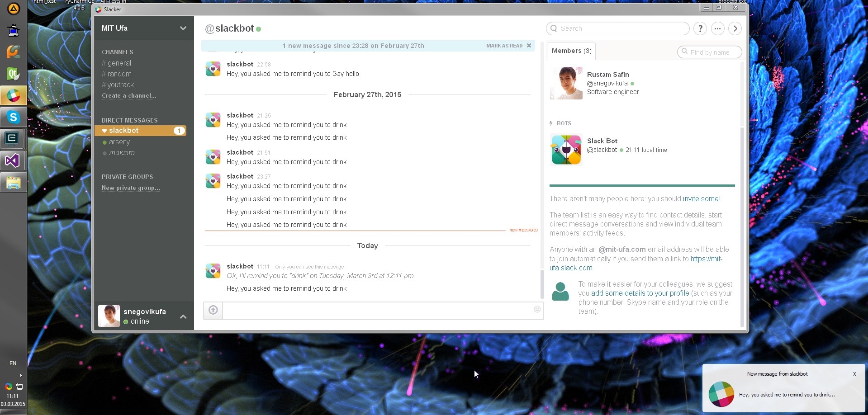Close the slackbot notification popup
The height and width of the screenshot is (415, 868).
pyautogui.click(x=854, y=374)
